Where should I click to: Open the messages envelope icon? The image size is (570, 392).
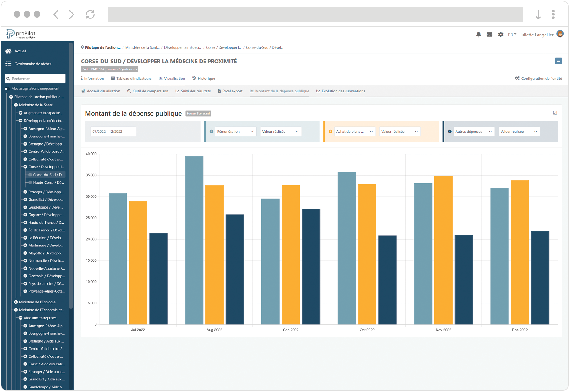coord(489,35)
